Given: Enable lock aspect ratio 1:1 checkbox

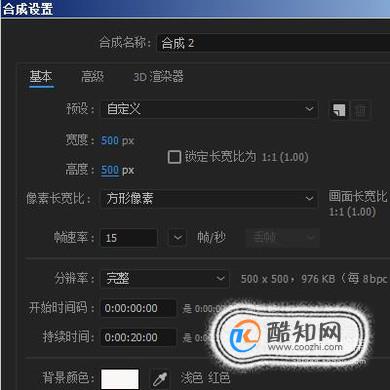Looking at the screenshot, I should 174,157.
